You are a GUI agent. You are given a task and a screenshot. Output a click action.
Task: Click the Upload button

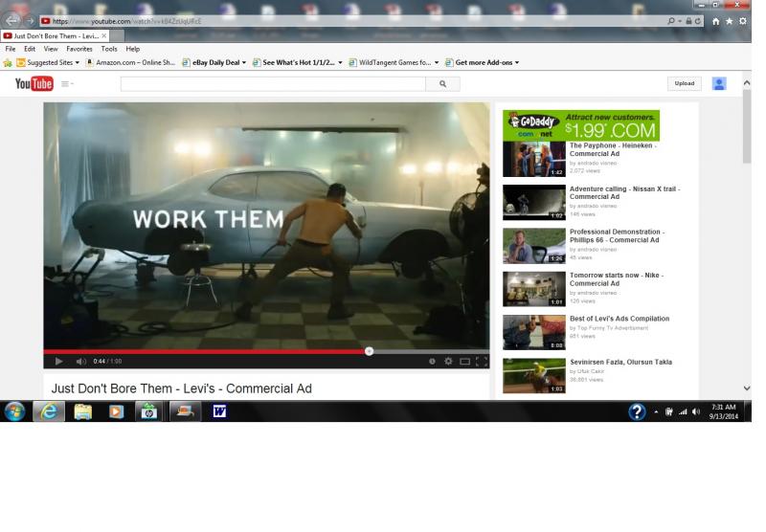(x=685, y=83)
